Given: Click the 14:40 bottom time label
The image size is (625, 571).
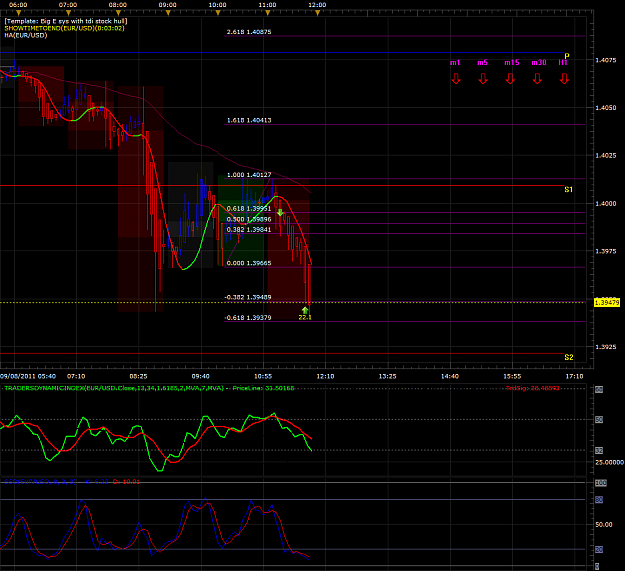Looking at the screenshot, I should coord(450,376).
